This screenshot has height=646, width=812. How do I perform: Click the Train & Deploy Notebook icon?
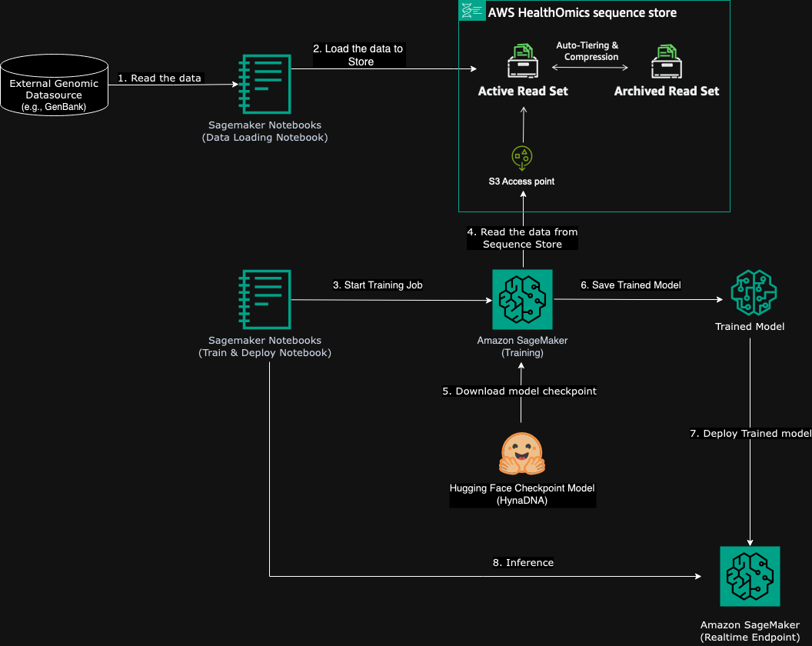265,300
